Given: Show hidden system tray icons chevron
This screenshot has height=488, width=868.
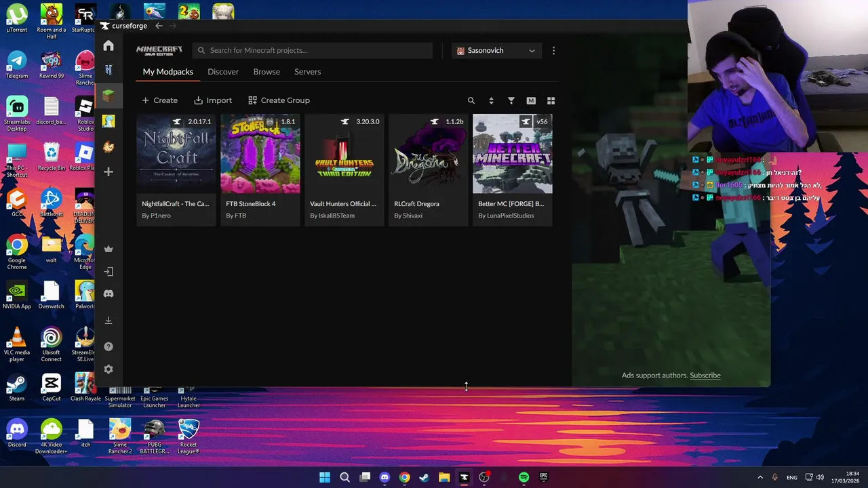Looking at the screenshot, I should pyautogui.click(x=760, y=477).
